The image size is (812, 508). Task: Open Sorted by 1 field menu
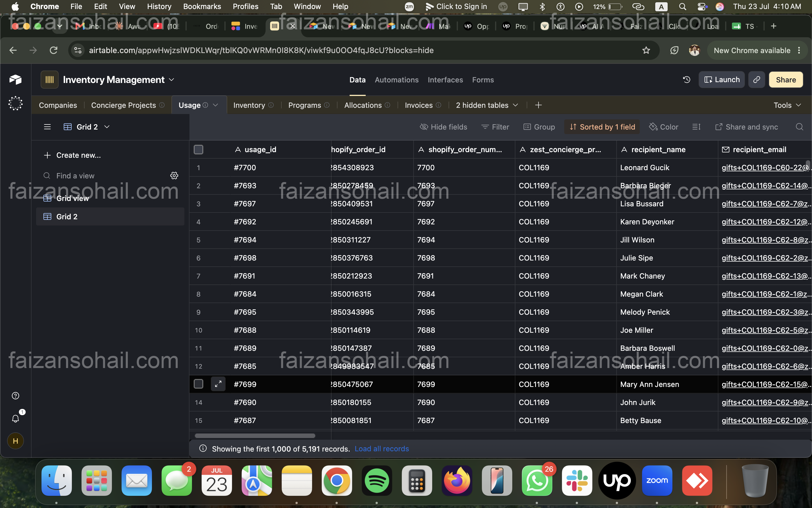click(602, 127)
